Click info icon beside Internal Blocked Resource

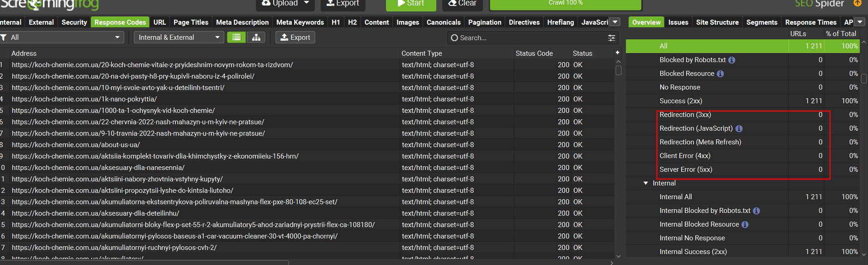click(x=745, y=224)
